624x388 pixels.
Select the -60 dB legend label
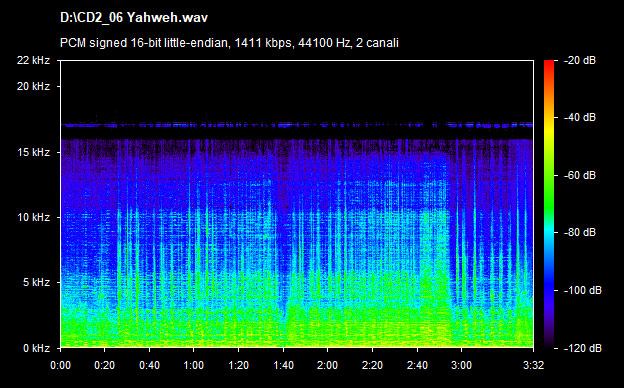pyautogui.click(x=580, y=175)
